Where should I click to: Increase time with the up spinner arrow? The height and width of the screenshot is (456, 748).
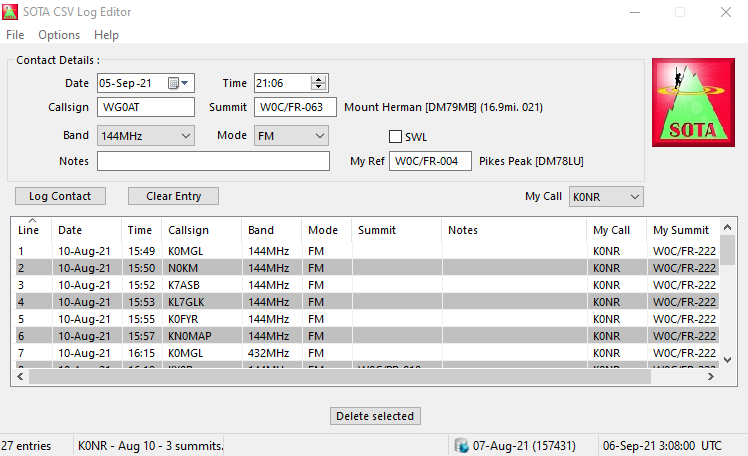pos(319,79)
